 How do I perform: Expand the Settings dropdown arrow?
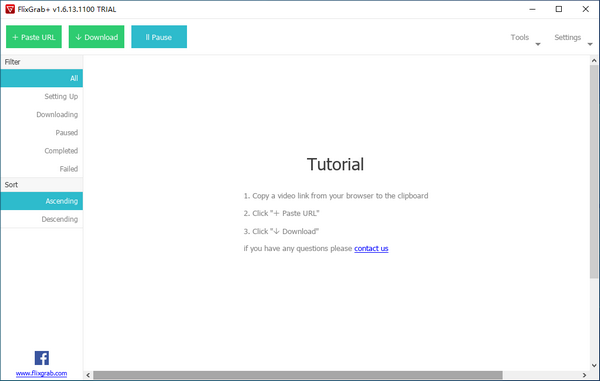[x=590, y=44]
